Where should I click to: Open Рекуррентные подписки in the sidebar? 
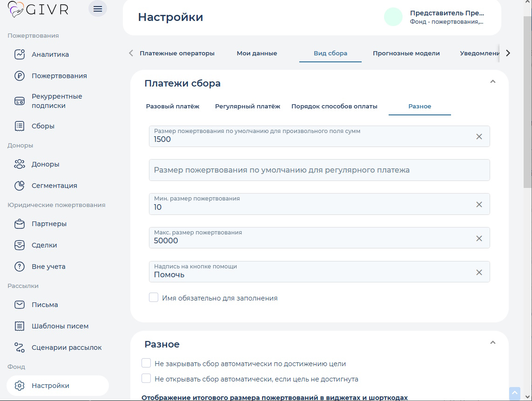click(57, 101)
